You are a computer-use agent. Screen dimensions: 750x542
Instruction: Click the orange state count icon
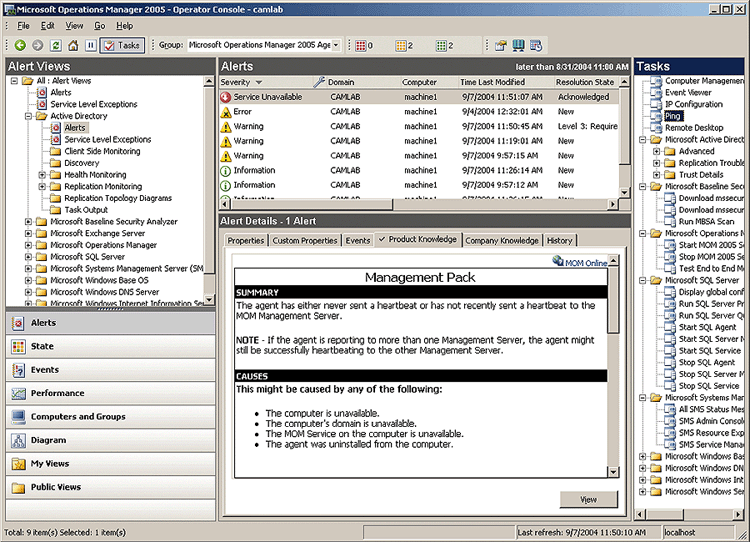click(401, 45)
